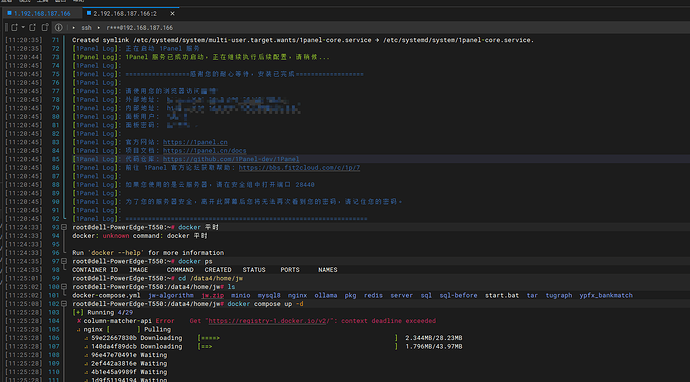Viewport: 690px width, 382px height.
Task: Click '2ef442a3816e Waiting' line
Action: 129,364
